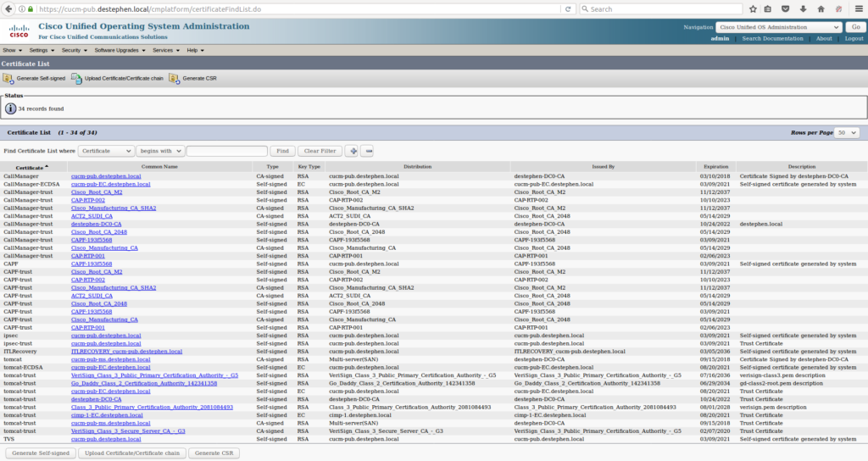The image size is (868, 461).
Task: Sort by the Expiration column header
Action: [715, 167]
